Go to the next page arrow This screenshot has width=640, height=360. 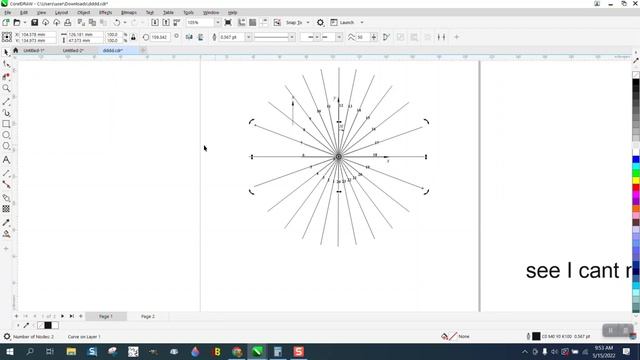pyautogui.click(x=62, y=316)
